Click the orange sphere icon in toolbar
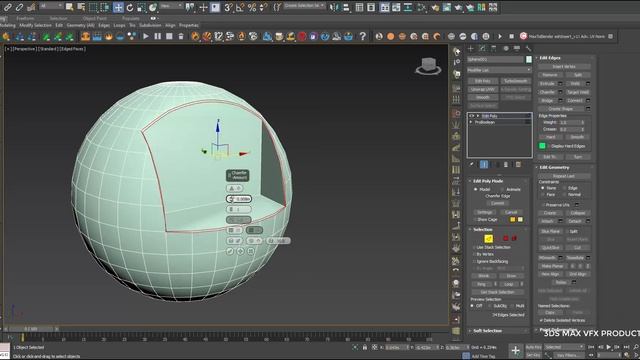This screenshot has height=360, width=640. tap(391, 36)
